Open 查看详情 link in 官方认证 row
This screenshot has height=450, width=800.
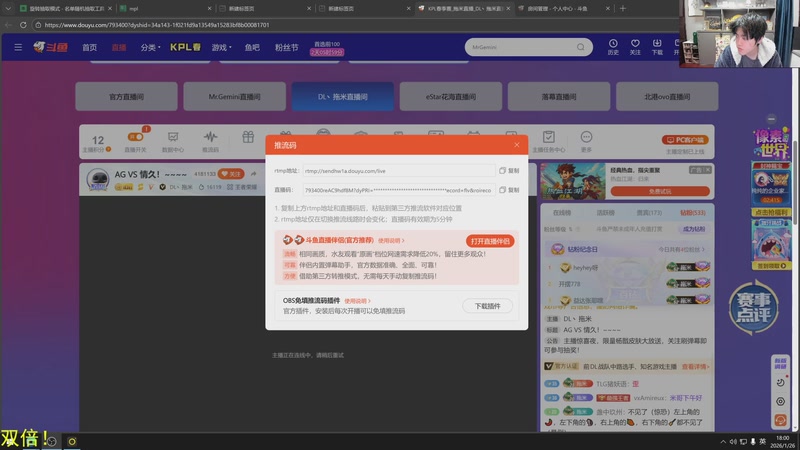(x=695, y=366)
